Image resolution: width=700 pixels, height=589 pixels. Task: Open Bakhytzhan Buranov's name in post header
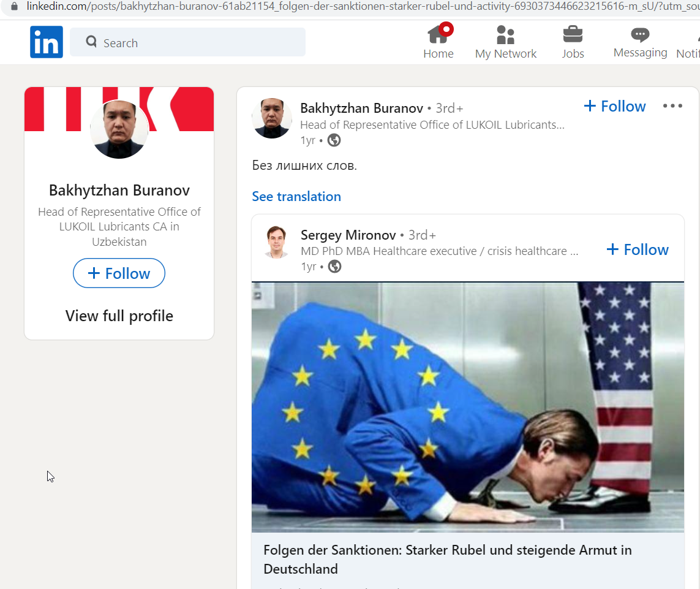361,108
